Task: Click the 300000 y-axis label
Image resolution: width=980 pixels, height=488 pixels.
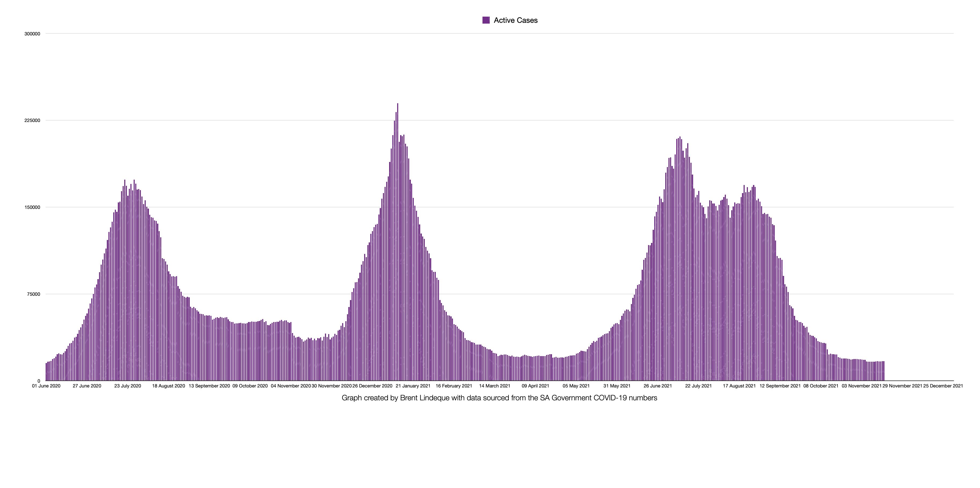Action: 32,34
